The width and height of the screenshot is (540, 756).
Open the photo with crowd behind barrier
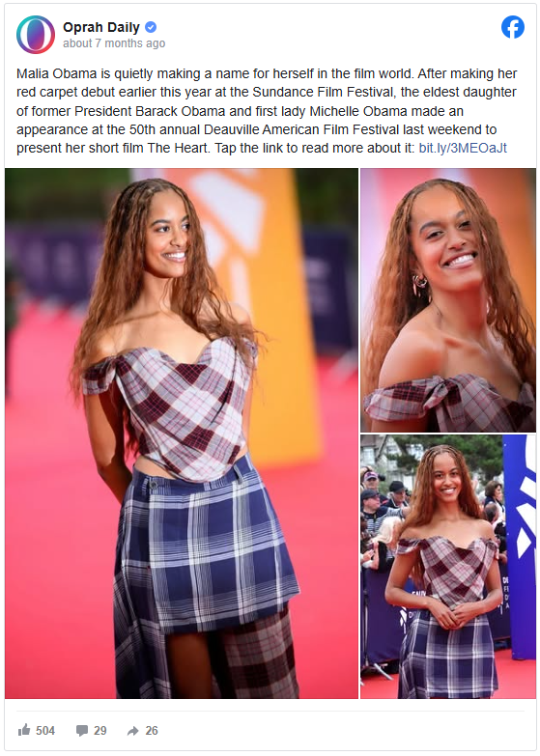point(448,567)
